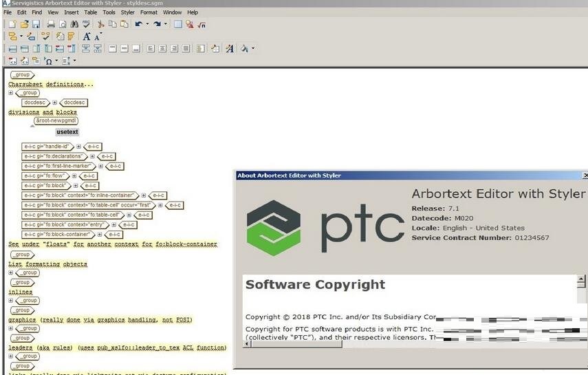Viewport: 588px width, 375px height.
Task: Increase font size with large A icon
Action: point(87,36)
